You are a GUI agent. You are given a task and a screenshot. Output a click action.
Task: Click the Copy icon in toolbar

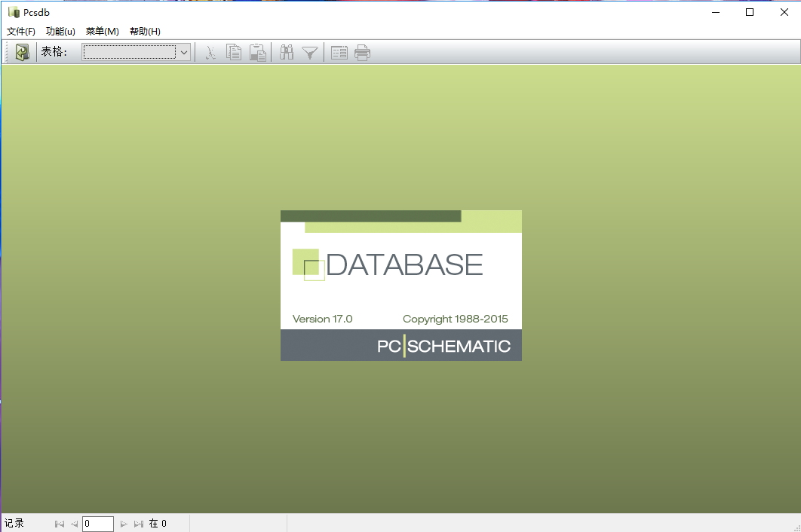[235, 52]
